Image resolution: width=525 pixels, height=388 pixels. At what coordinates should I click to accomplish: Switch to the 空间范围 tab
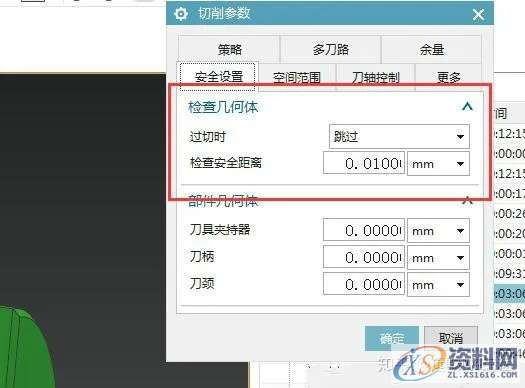pos(297,77)
